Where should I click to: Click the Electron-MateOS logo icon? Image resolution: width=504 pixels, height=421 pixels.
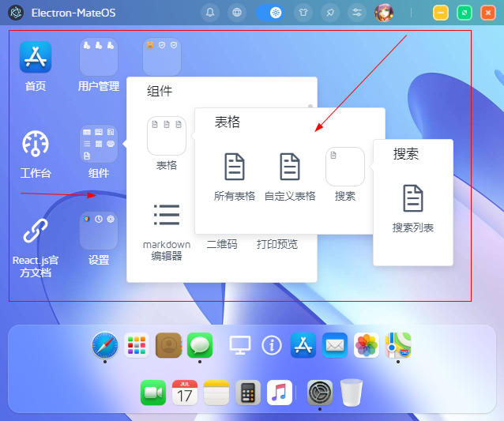(x=16, y=13)
